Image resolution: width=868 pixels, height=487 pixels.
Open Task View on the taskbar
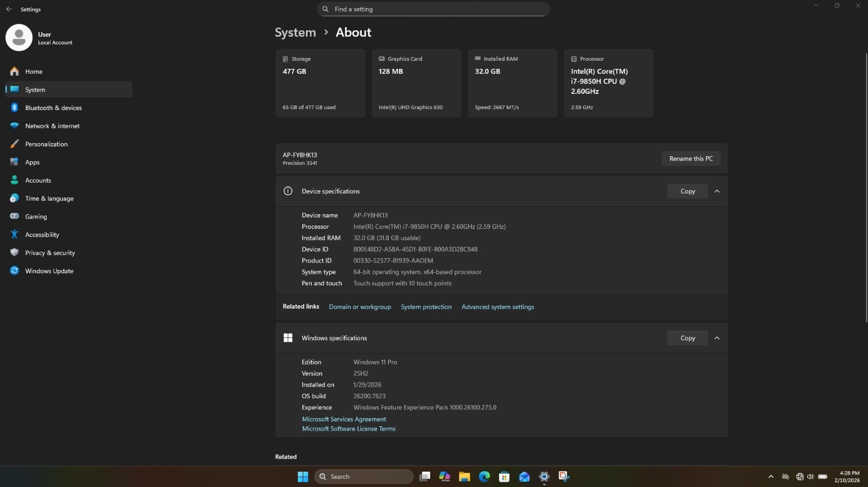pyautogui.click(x=425, y=477)
